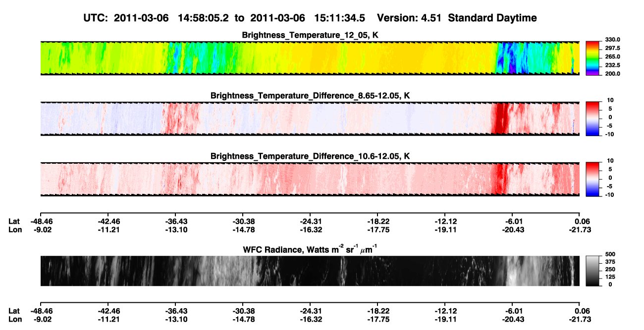The image size is (644, 330).
Task: Click the 10.6-12.05 red-blue colorbar
Action: (x=592, y=179)
